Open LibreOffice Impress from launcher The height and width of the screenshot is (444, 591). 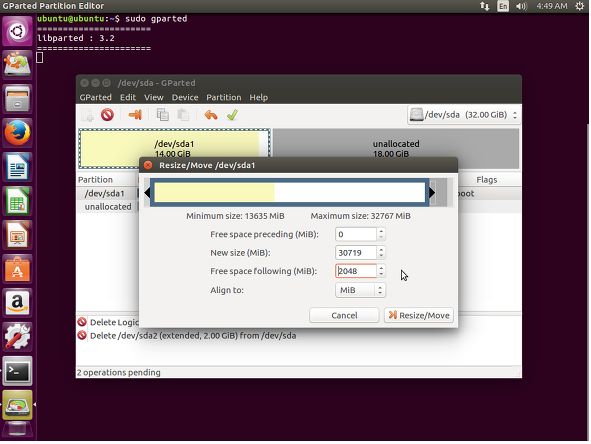17,234
